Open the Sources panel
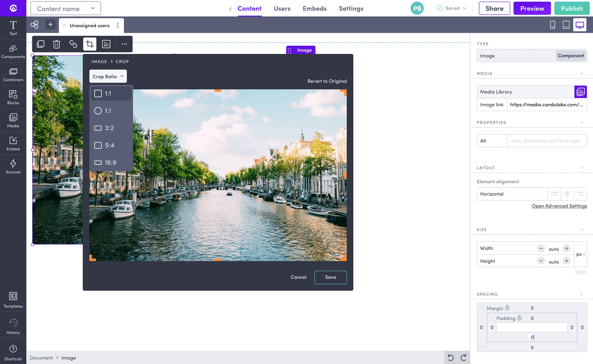Screen dimensions: 593x364 [x=13, y=167]
